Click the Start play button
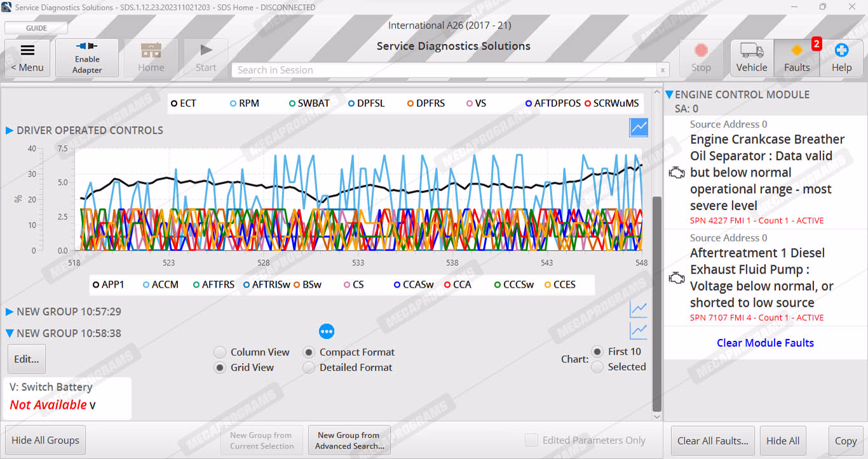This screenshot has height=459, width=868. point(206,58)
